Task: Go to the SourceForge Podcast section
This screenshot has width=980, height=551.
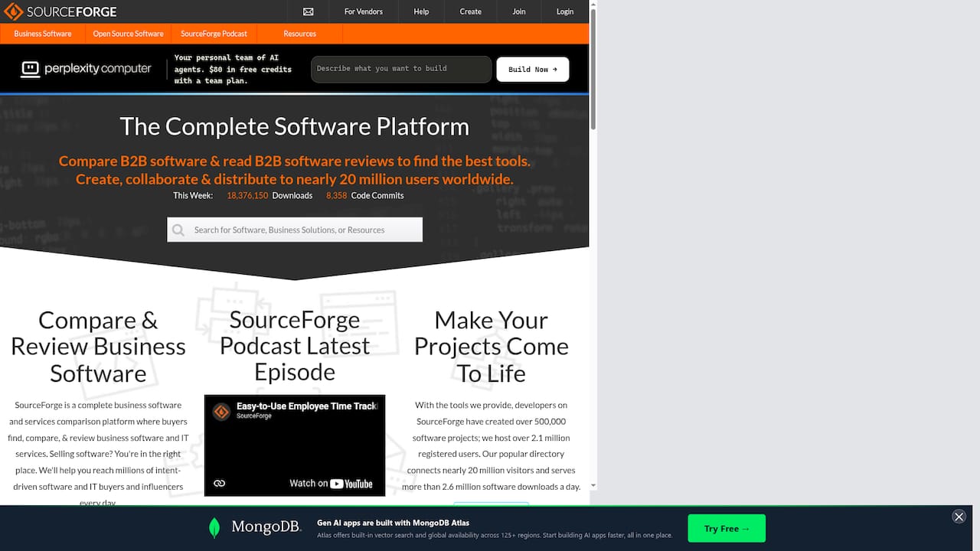Action: coord(214,34)
